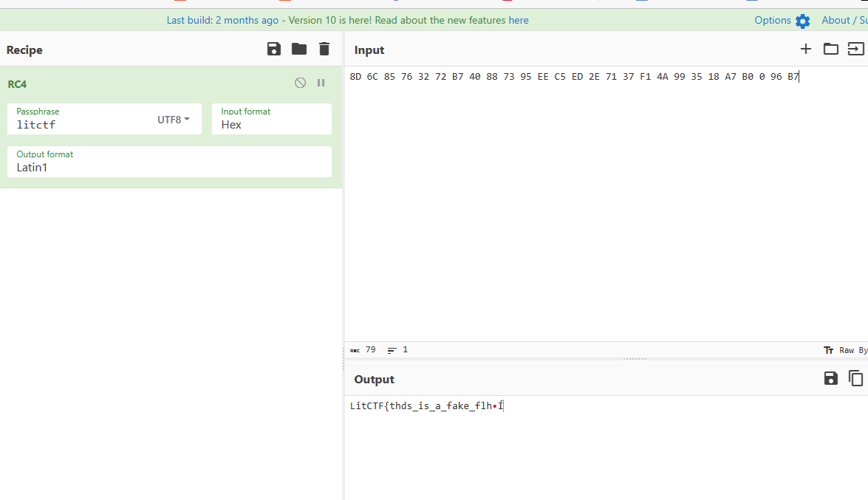Save output to file icon

831,379
